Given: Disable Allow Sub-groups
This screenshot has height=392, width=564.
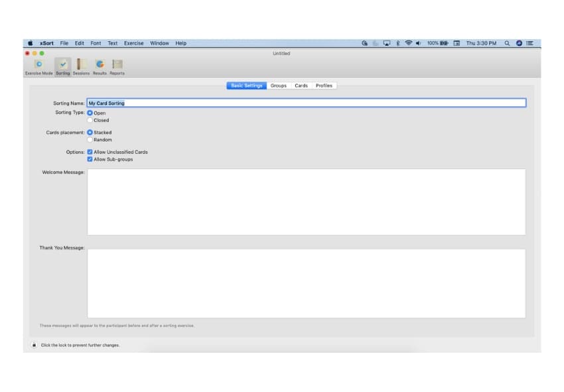Looking at the screenshot, I should point(89,159).
